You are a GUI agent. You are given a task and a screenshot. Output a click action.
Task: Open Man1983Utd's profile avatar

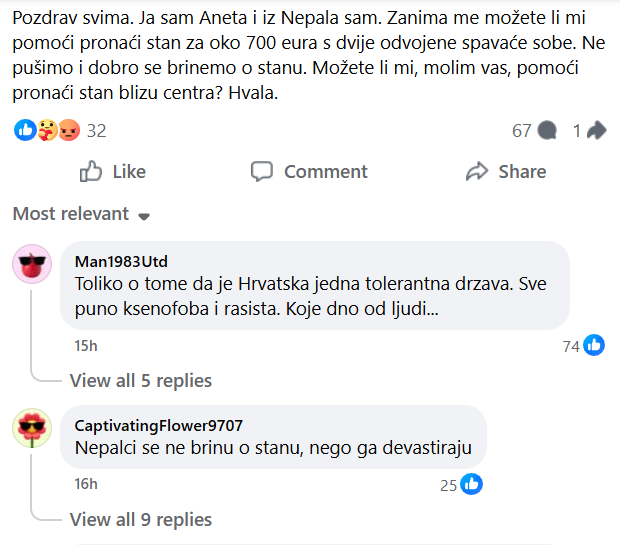(31, 265)
